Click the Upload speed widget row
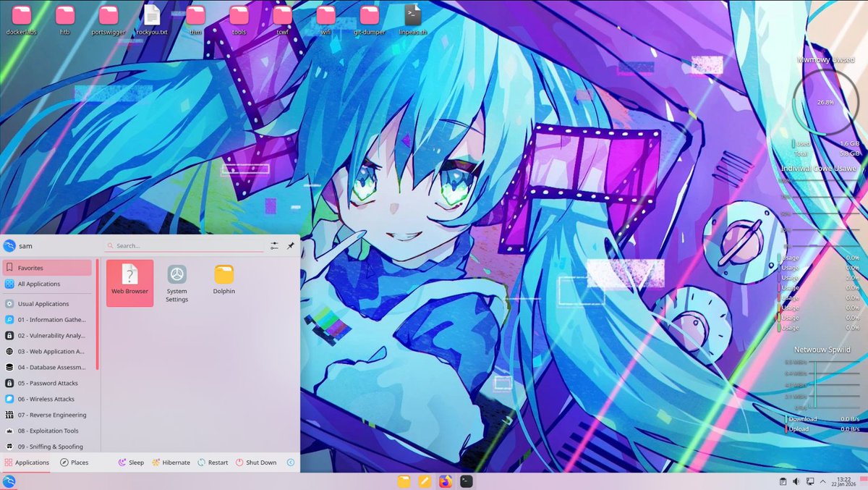Screen dimensions: 868x490 tap(822, 429)
